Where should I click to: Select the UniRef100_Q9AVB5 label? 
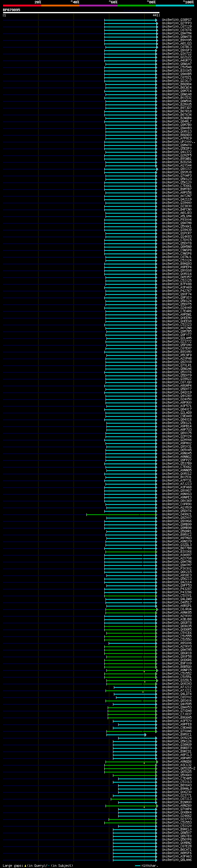177,74
